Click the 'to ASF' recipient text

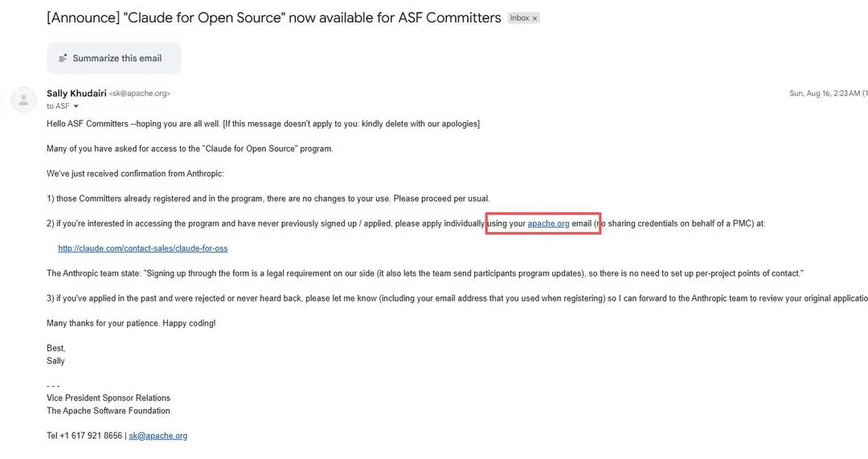[58, 106]
